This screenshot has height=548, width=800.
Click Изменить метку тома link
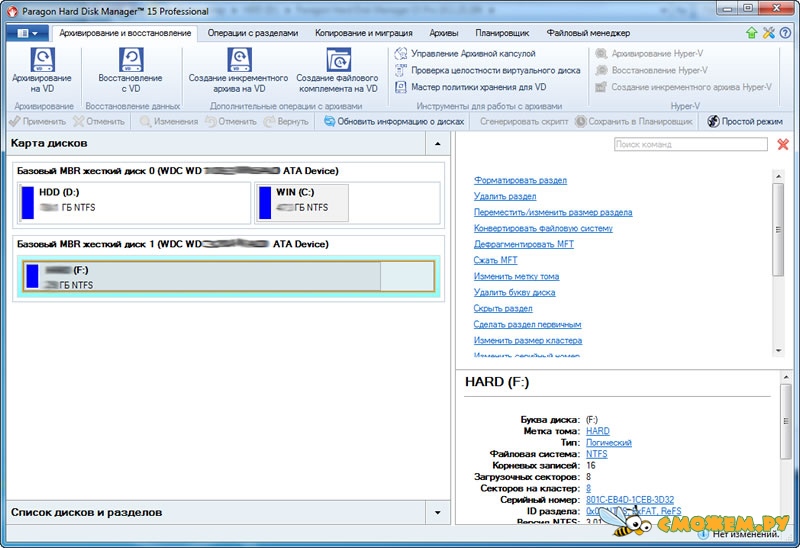pyautogui.click(x=516, y=277)
